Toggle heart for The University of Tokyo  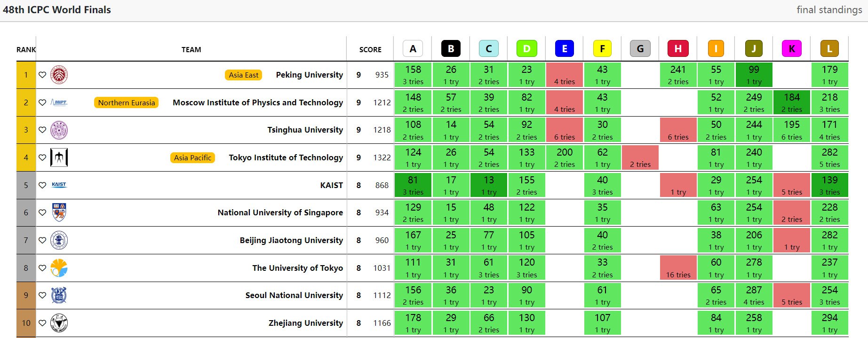tap(42, 268)
